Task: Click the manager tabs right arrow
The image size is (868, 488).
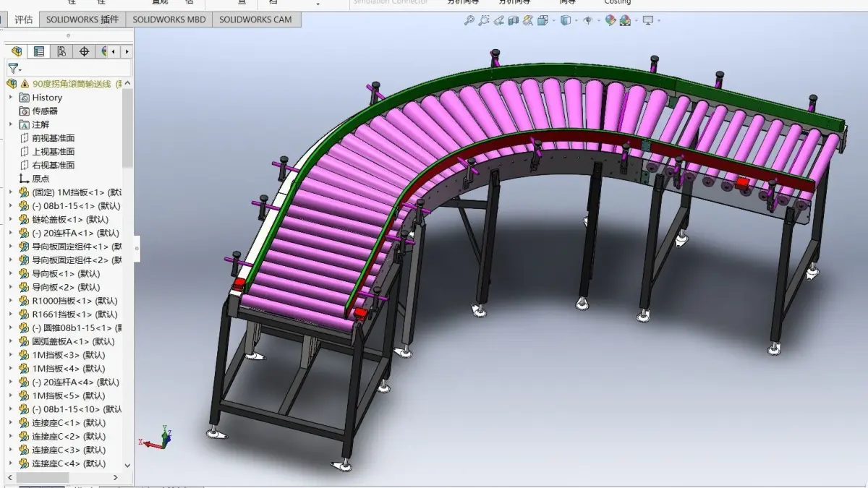Action: (127, 51)
